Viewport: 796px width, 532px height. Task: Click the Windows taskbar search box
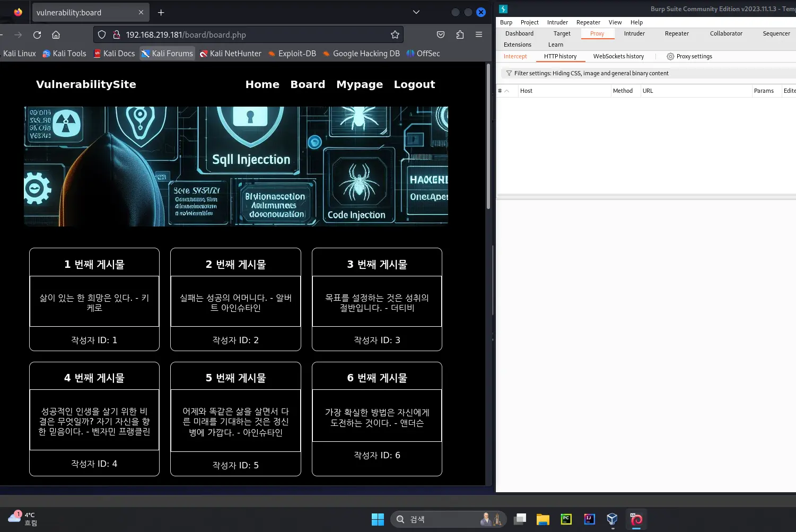pos(448,519)
